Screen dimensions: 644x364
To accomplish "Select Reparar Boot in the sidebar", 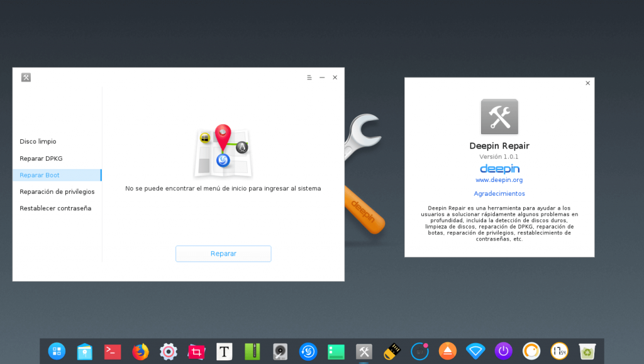I will click(x=57, y=175).
